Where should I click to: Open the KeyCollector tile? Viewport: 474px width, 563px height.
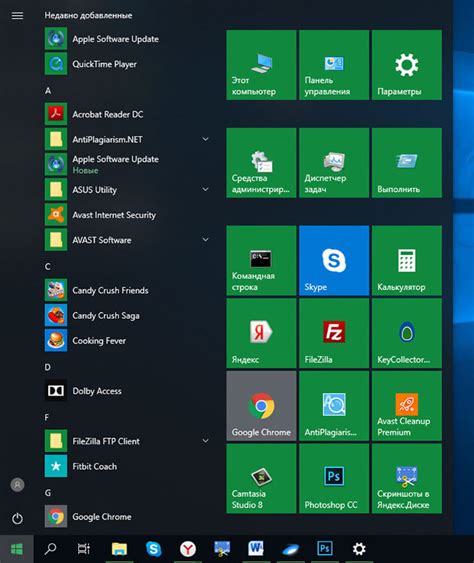pos(407,333)
